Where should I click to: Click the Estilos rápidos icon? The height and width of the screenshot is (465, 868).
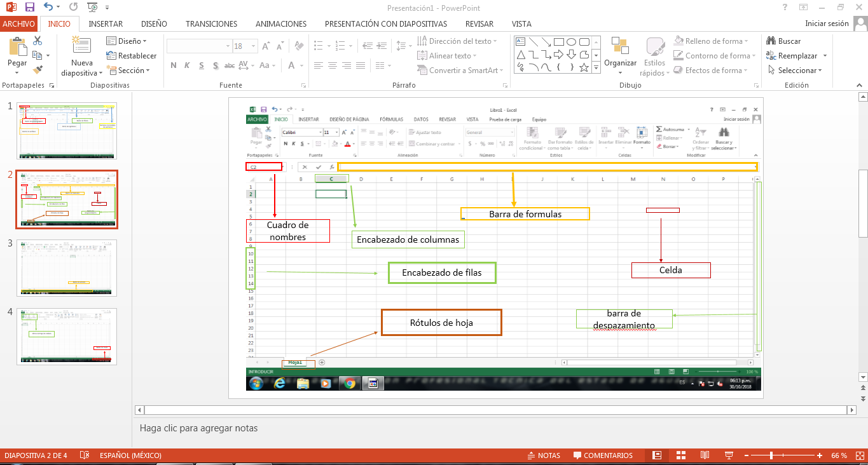point(655,55)
